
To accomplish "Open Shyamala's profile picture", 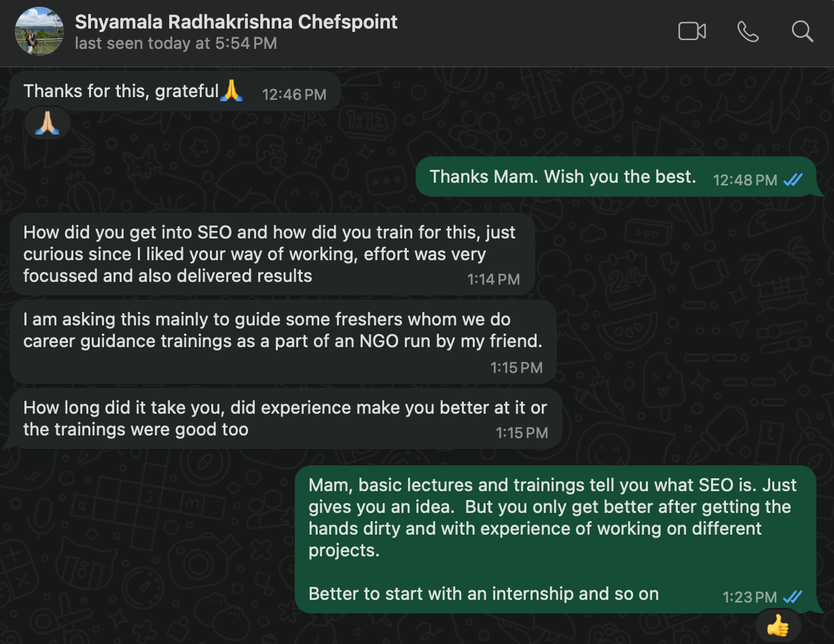I will pyautogui.click(x=39, y=31).
